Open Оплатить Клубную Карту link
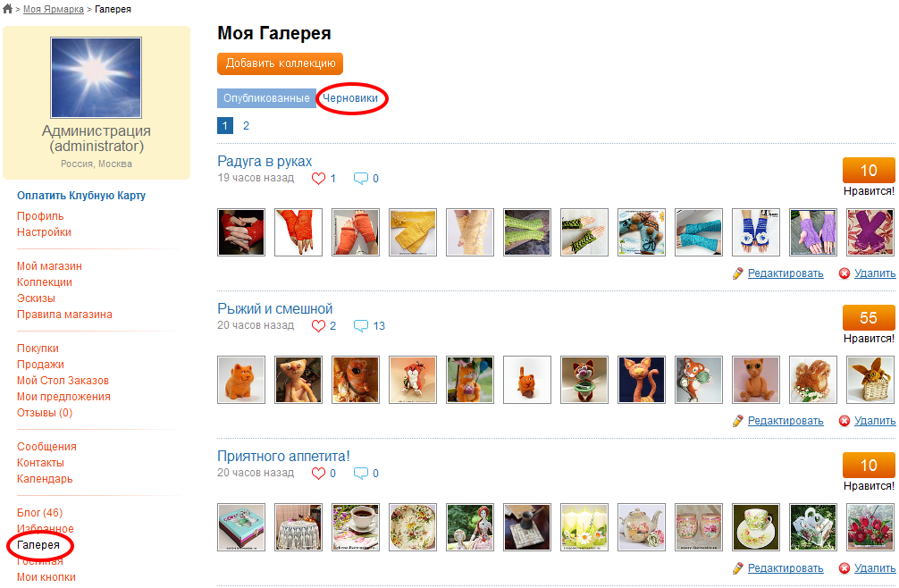The height and width of the screenshot is (588, 899). (80, 196)
